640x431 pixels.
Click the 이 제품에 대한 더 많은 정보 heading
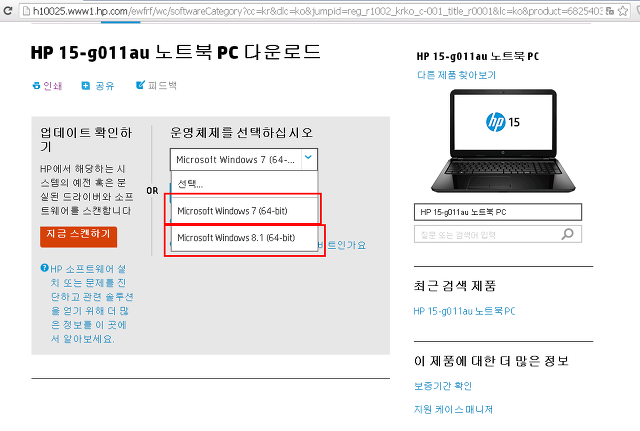tap(491, 361)
